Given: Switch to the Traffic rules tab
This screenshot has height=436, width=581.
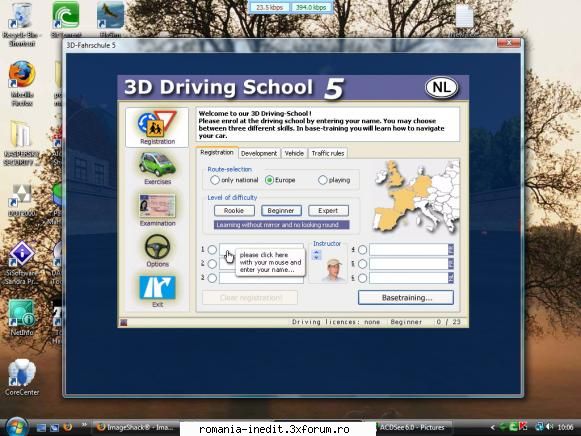Looking at the screenshot, I should pos(328,153).
